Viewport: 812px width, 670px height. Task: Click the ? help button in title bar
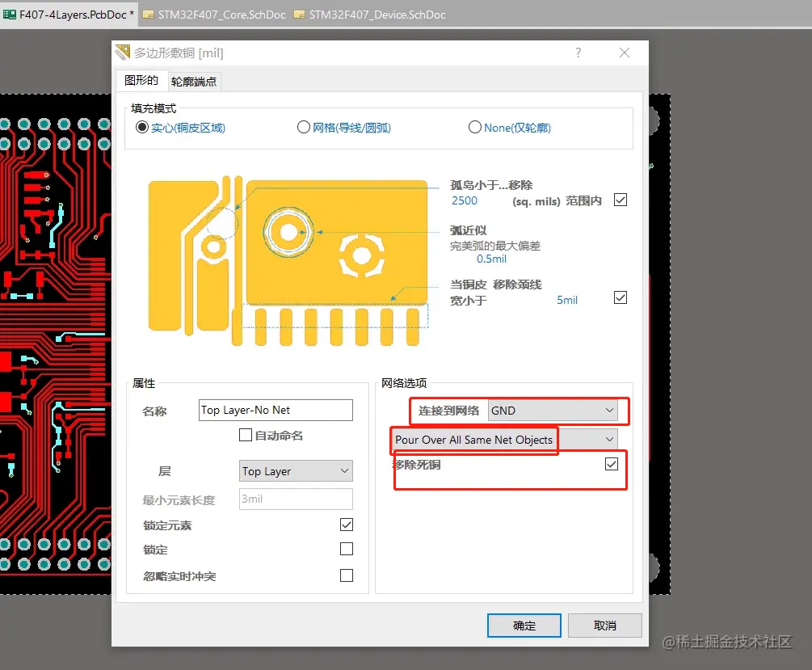pos(578,53)
